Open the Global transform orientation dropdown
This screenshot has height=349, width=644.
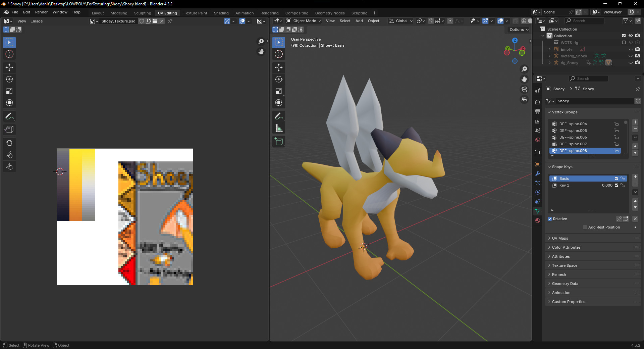point(401,21)
